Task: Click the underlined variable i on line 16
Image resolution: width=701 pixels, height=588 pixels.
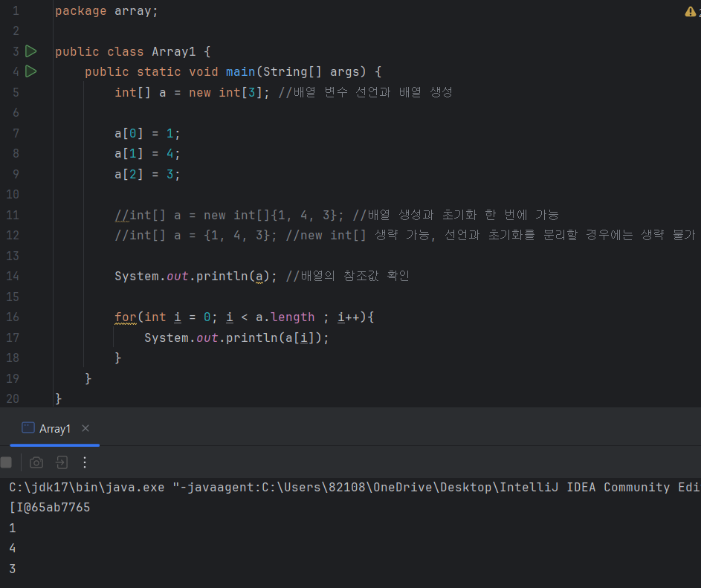Action: click(x=177, y=317)
